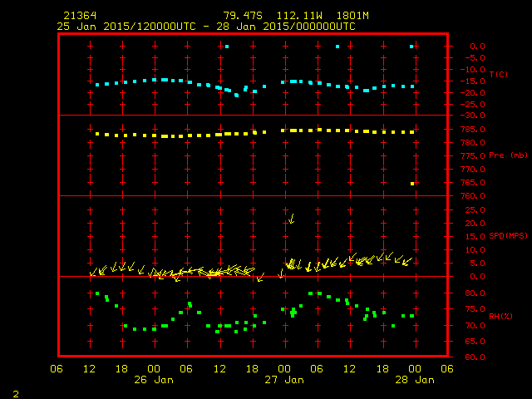532x399 pixels.
Task: Select the longitude value 112.11W
Action: [x=299, y=16]
